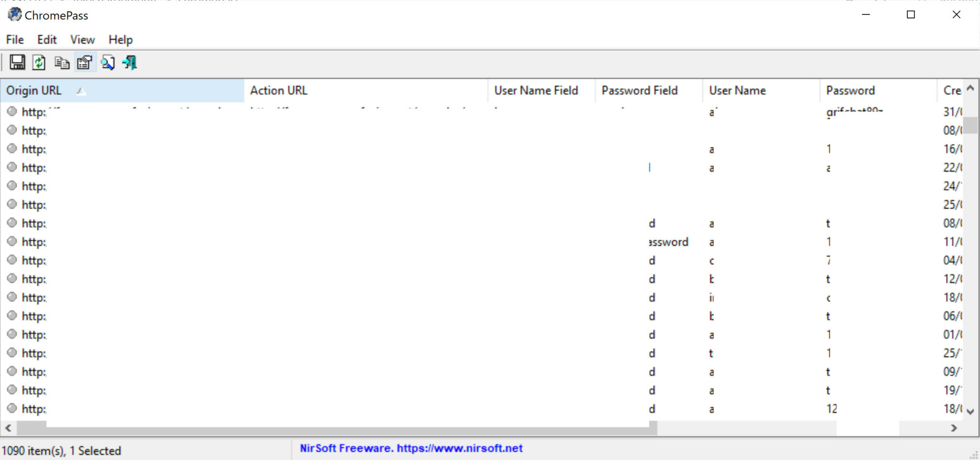
Task: Open the File menu
Action: click(15, 40)
